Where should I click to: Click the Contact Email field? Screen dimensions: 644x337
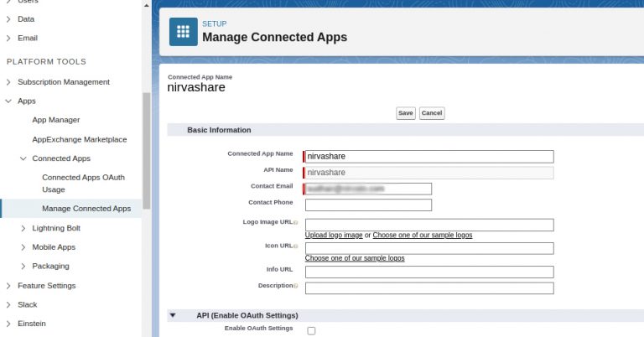[368, 189]
